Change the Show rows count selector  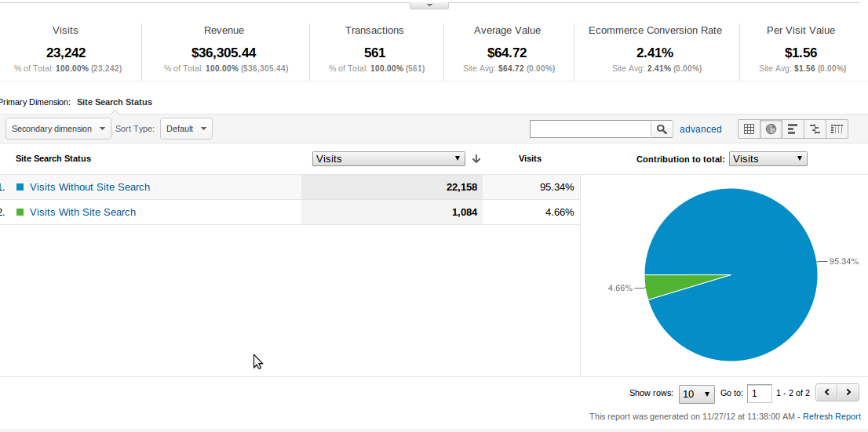697,393
